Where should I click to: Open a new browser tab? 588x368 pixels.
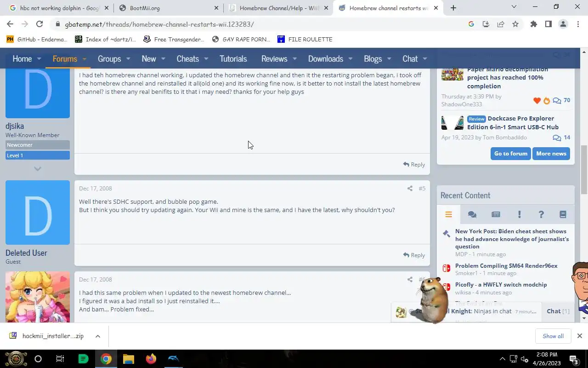pyautogui.click(x=453, y=8)
